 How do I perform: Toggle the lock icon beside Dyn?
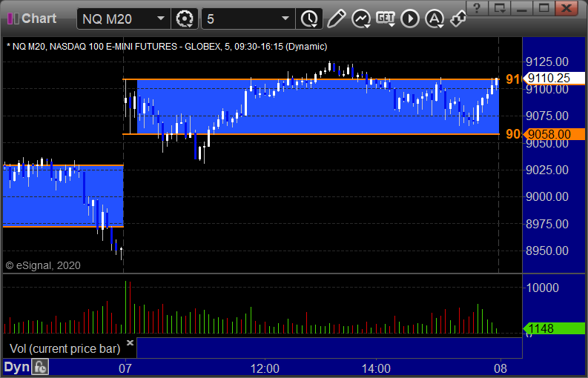coord(39,367)
